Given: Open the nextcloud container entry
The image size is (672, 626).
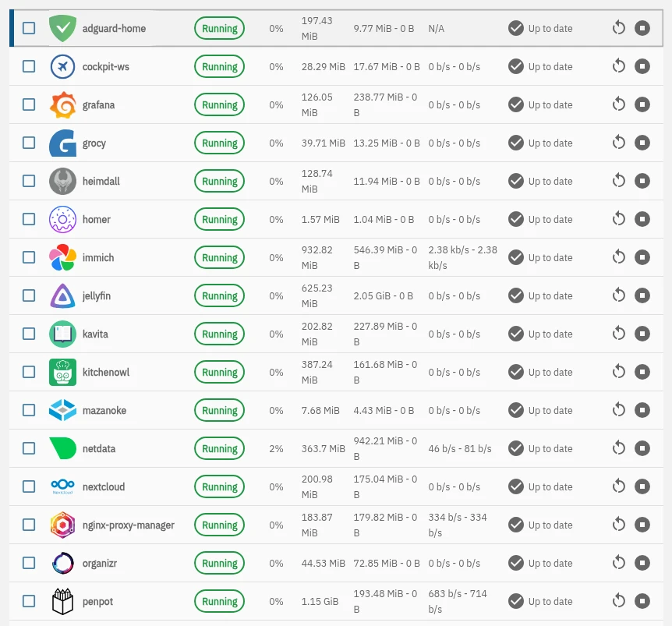Looking at the screenshot, I should click(103, 486).
